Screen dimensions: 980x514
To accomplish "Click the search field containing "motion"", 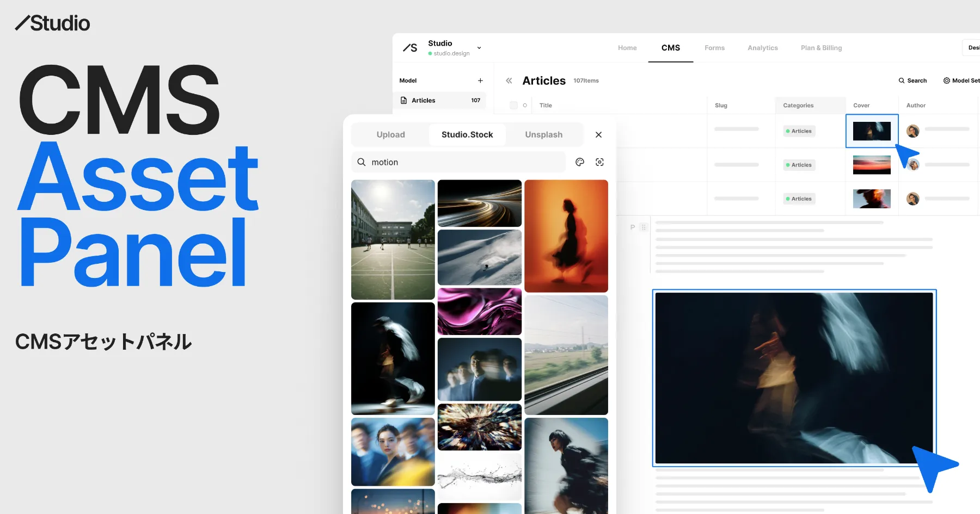I will click(458, 162).
